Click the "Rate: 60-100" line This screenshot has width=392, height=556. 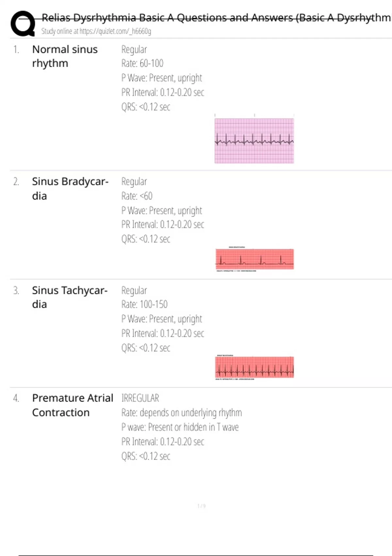click(142, 63)
